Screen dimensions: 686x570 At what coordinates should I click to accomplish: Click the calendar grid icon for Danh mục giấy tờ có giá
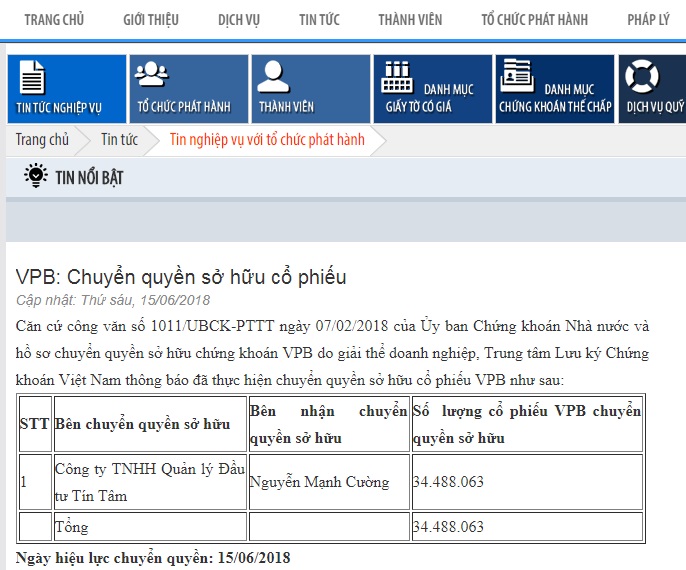397,77
